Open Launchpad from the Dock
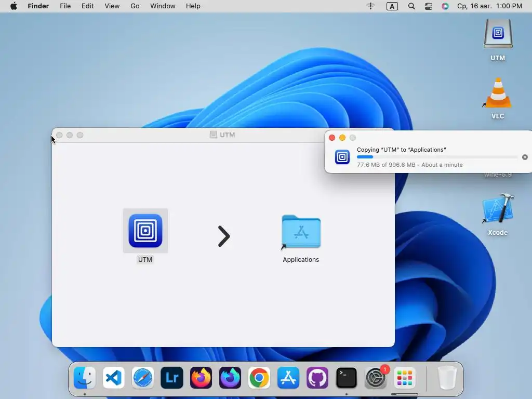 coord(405,378)
